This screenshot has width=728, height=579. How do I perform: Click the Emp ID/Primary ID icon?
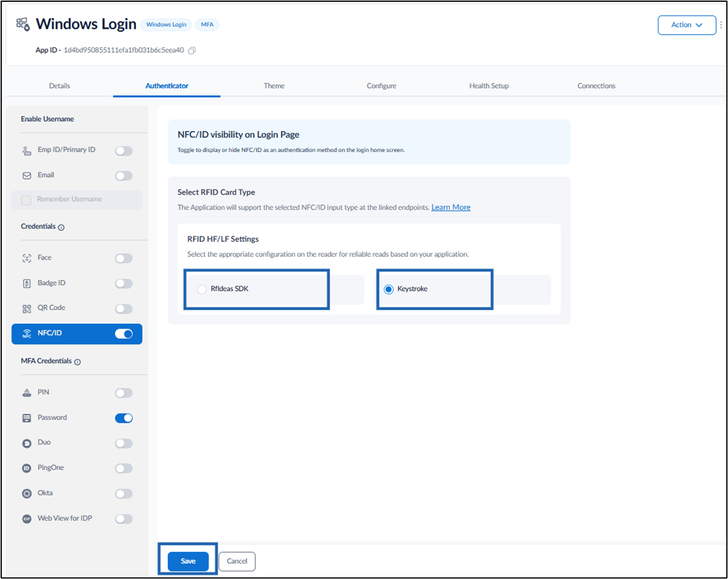point(26,150)
